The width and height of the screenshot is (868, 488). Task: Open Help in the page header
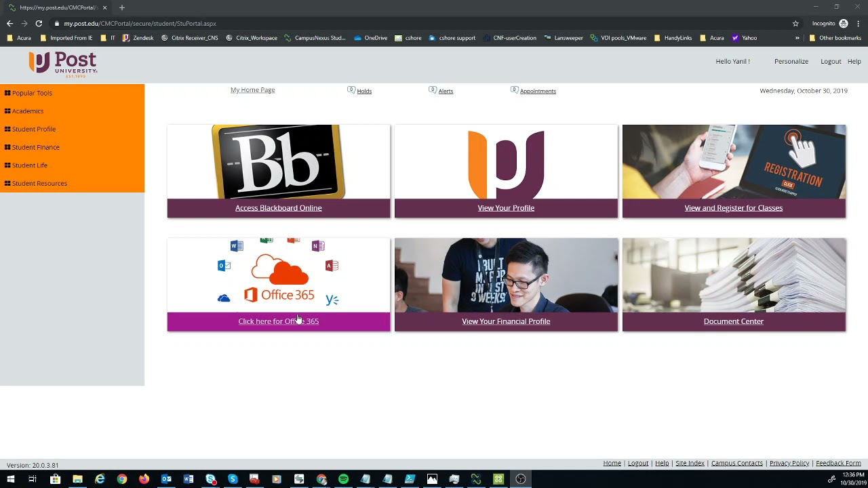[x=854, y=62]
